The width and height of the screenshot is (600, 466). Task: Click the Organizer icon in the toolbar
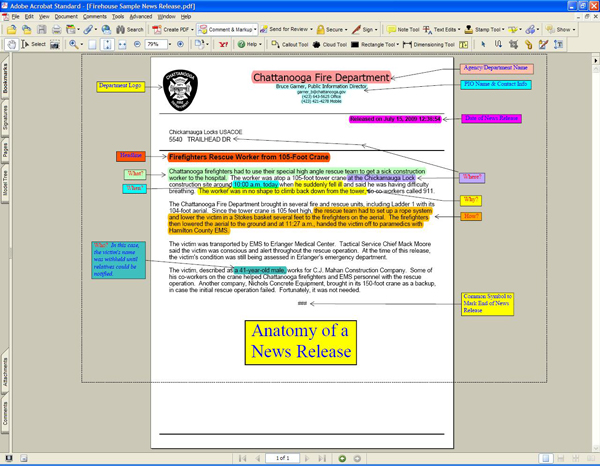point(70,29)
